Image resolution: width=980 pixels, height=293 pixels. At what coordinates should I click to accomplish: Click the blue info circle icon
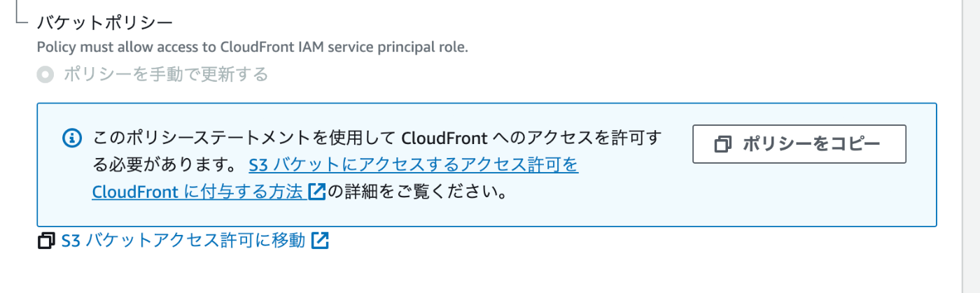(x=72, y=138)
